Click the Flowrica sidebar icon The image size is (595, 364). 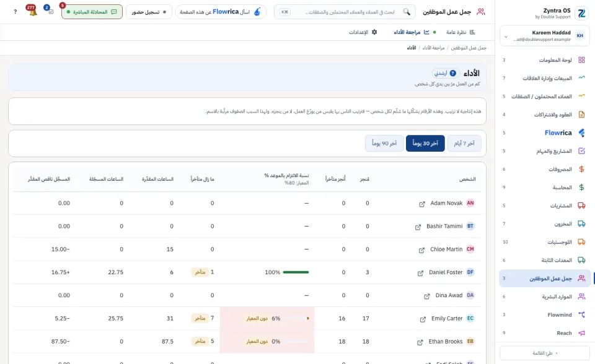(x=581, y=132)
